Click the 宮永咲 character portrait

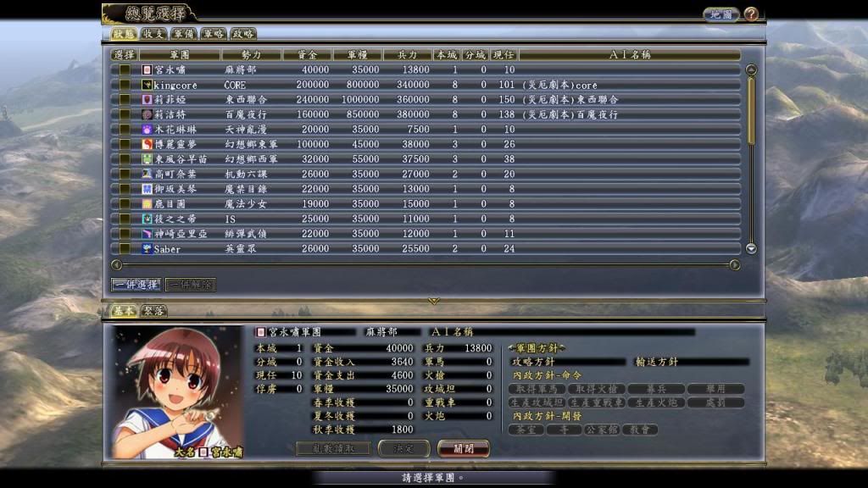tap(178, 391)
